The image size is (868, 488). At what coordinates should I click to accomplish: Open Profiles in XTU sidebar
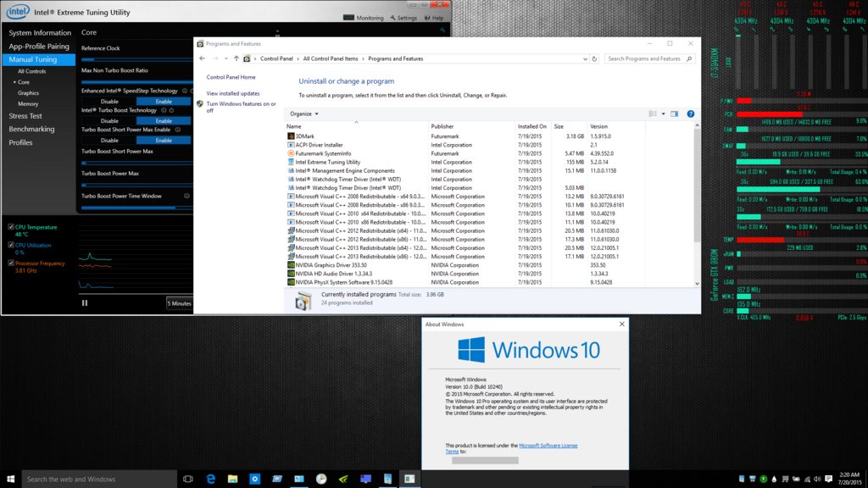coord(20,142)
